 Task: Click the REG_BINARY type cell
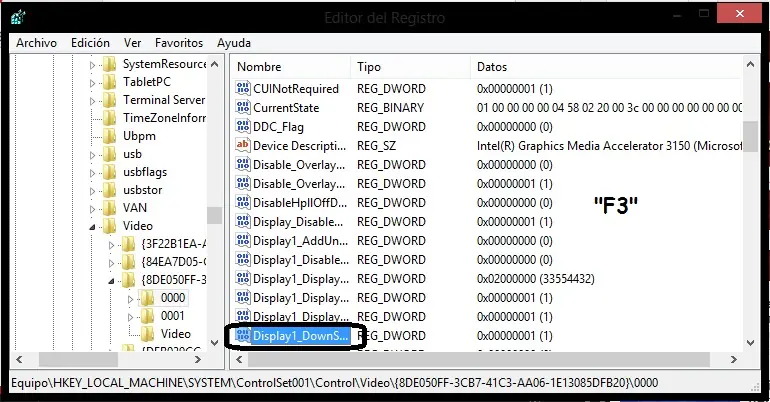click(x=390, y=107)
